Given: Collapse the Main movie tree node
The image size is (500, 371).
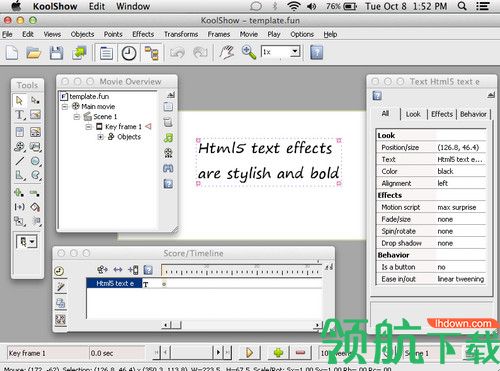Looking at the screenshot, I should point(65,107).
